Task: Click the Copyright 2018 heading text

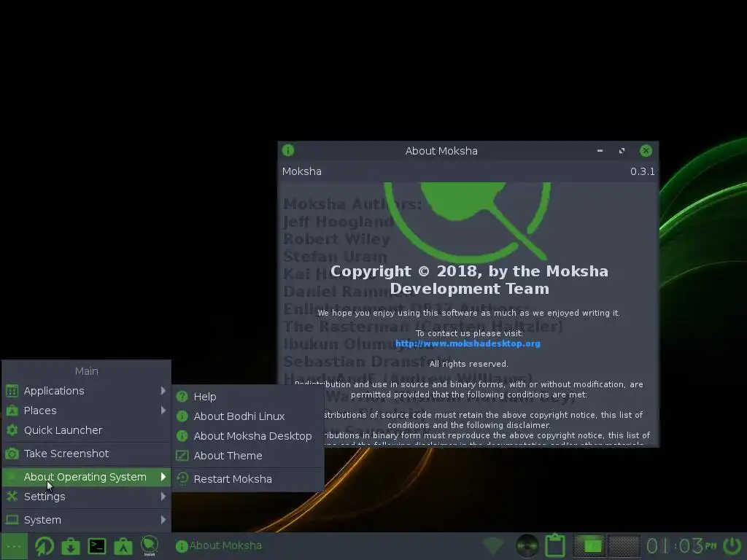Action: point(469,279)
